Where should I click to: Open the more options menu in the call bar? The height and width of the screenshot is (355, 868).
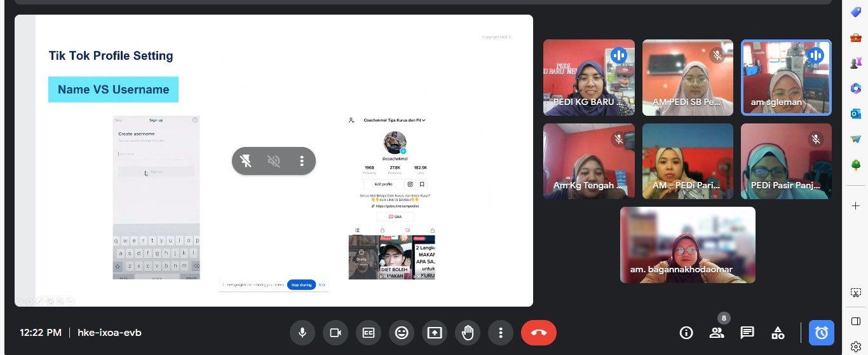(501, 332)
